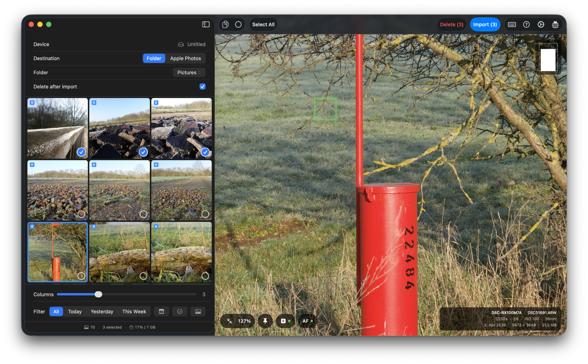The image size is (588, 364).
Task: Click the image-type filter icon
Action: [x=198, y=311]
